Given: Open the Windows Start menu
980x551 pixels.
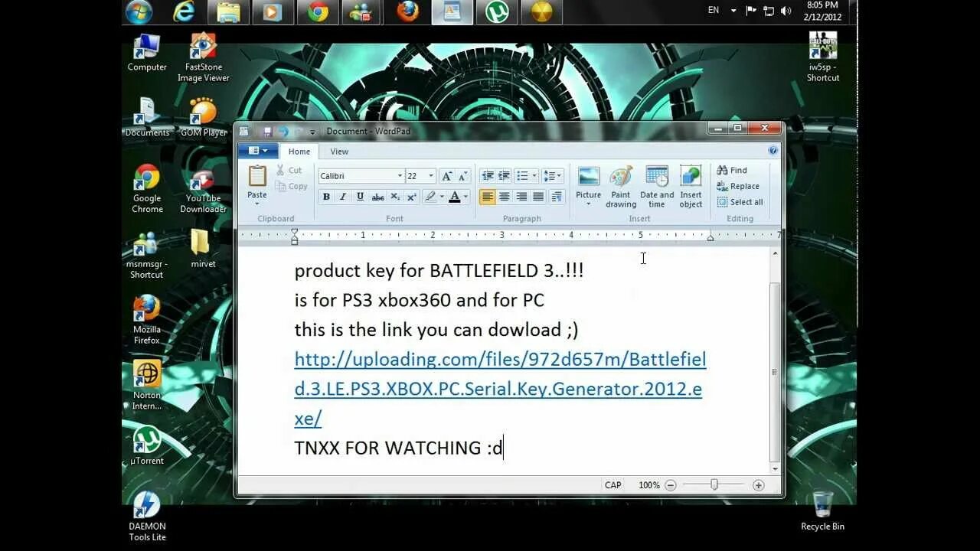Looking at the screenshot, I should coord(139,11).
